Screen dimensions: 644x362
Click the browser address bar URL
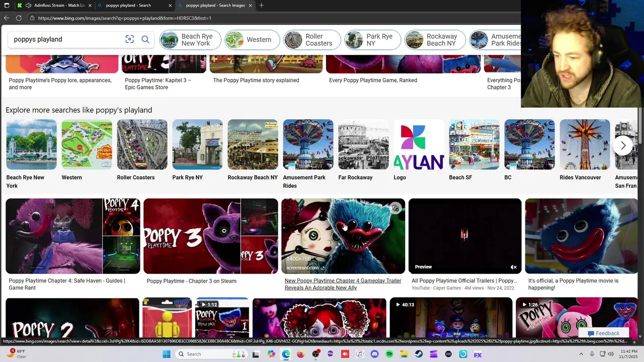coord(124,18)
